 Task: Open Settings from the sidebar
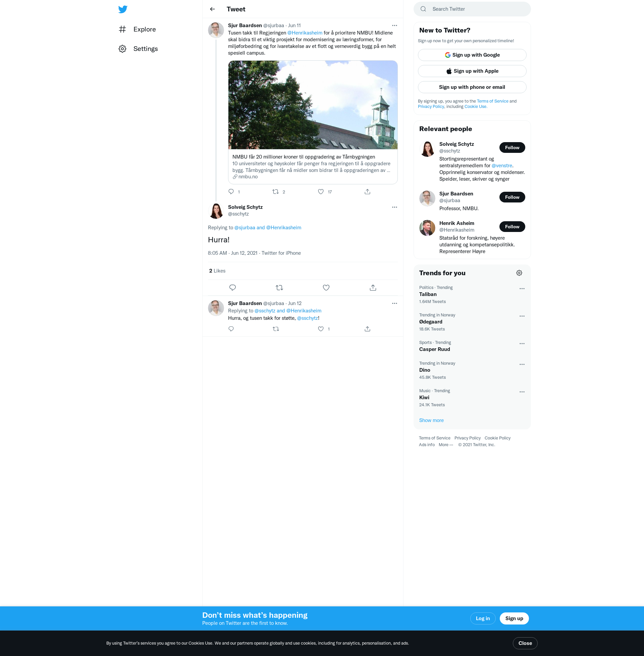(x=138, y=49)
